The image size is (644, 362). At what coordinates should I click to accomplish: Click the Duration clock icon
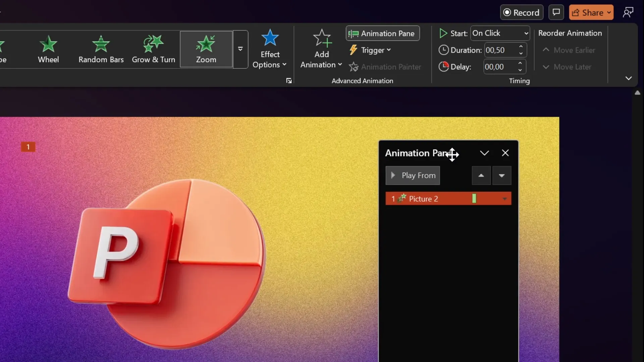pyautogui.click(x=443, y=50)
